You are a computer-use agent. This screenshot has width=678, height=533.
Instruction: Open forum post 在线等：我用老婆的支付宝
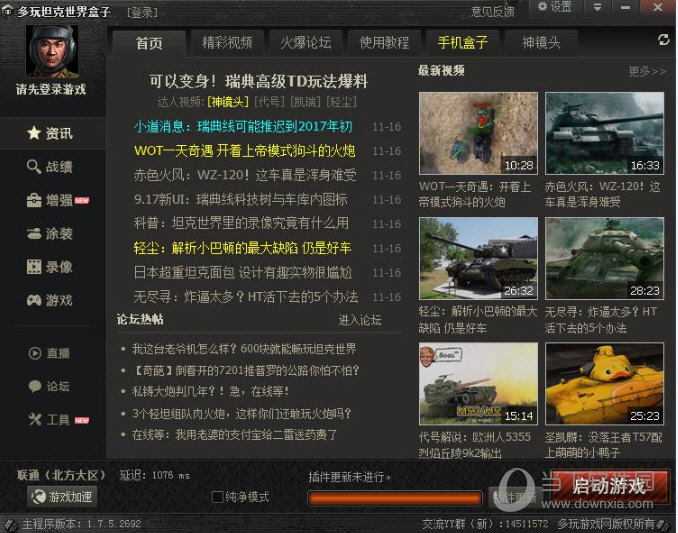234,434
